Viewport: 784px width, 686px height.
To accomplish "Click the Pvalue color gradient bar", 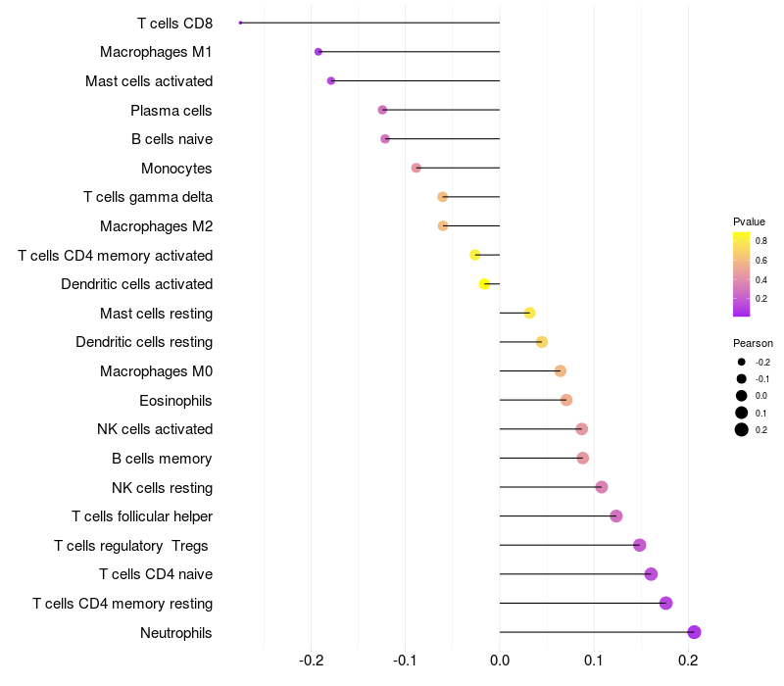I will pyautogui.click(x=741, y=274).
